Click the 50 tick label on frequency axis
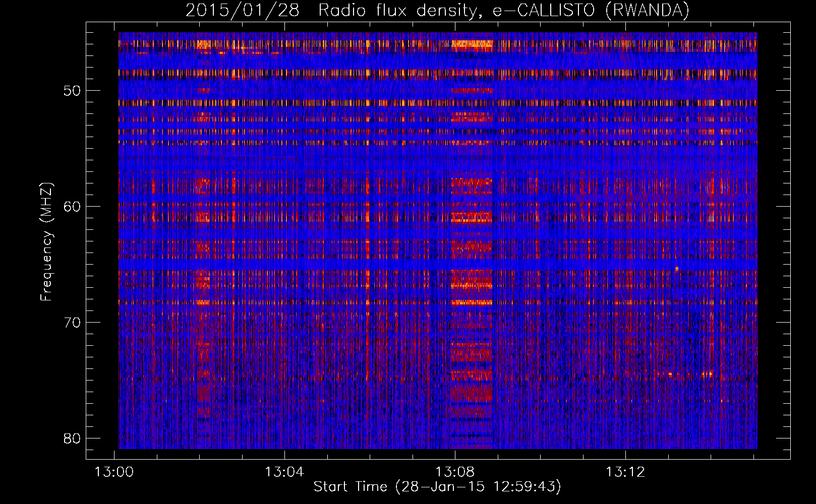The image size is (816, 504). point(73,91)
